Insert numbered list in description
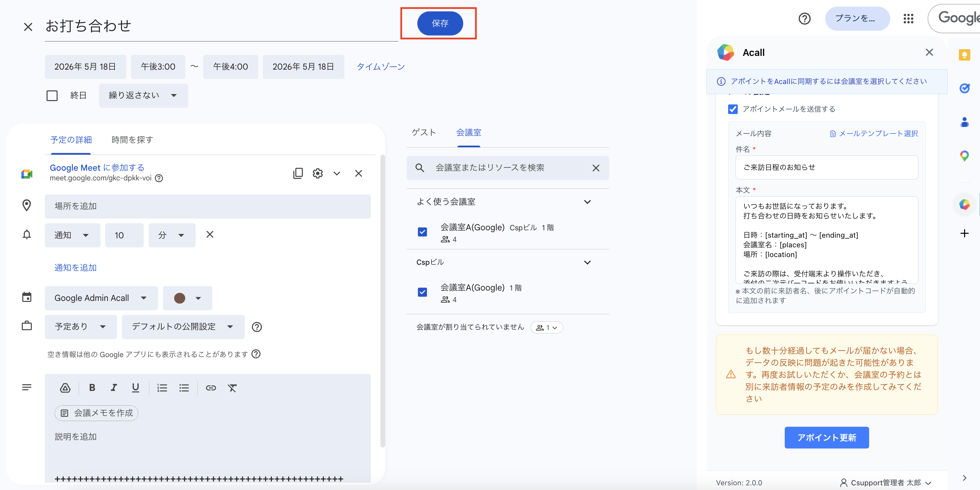 tap(162, 388)
